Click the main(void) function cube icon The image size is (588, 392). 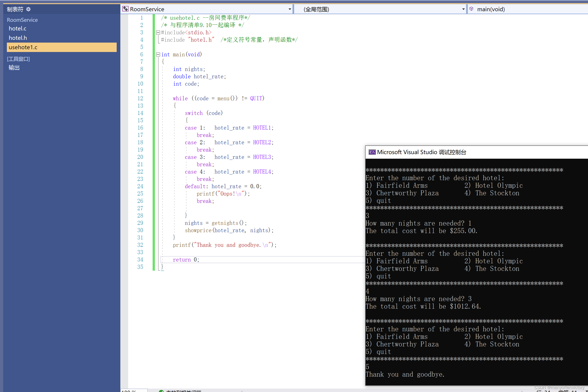[471, 9]
